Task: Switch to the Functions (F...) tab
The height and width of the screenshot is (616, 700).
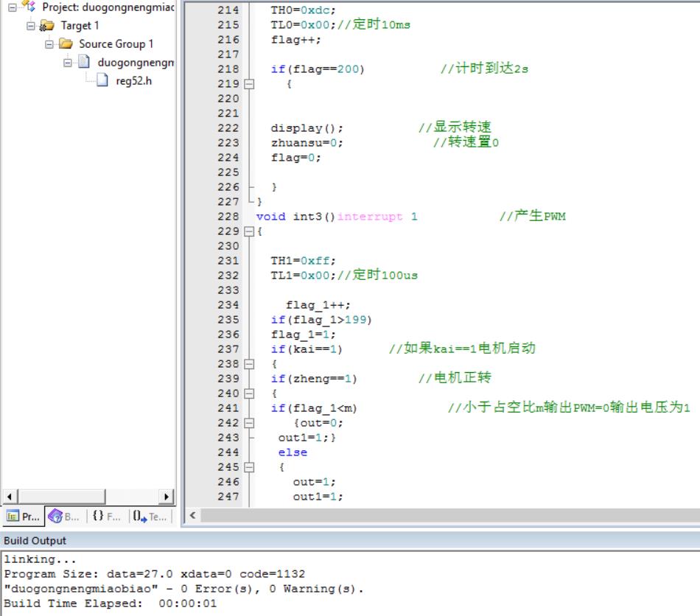Action: 107,517
